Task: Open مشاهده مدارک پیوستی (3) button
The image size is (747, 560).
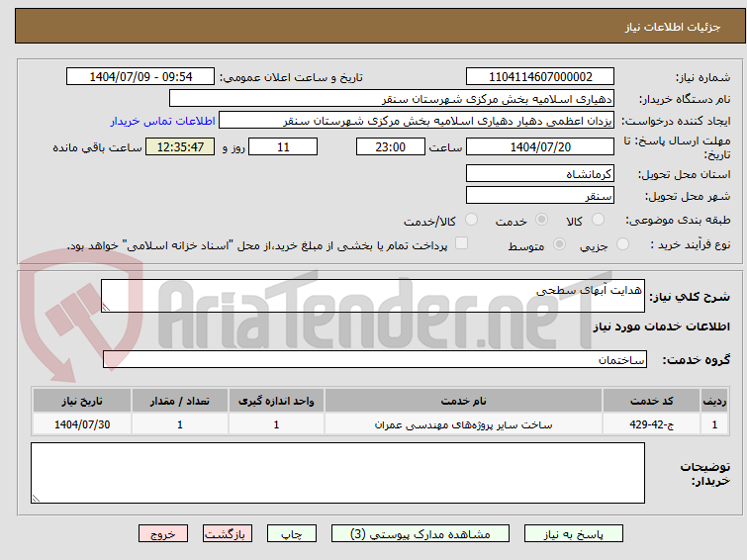Action: click(x=420, y=534)
